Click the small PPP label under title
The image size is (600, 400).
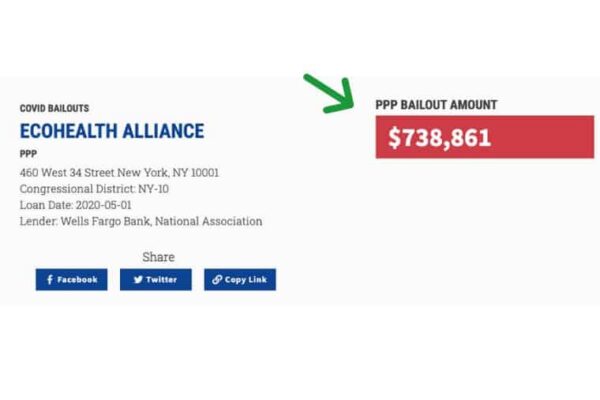[x=28, y=154]
